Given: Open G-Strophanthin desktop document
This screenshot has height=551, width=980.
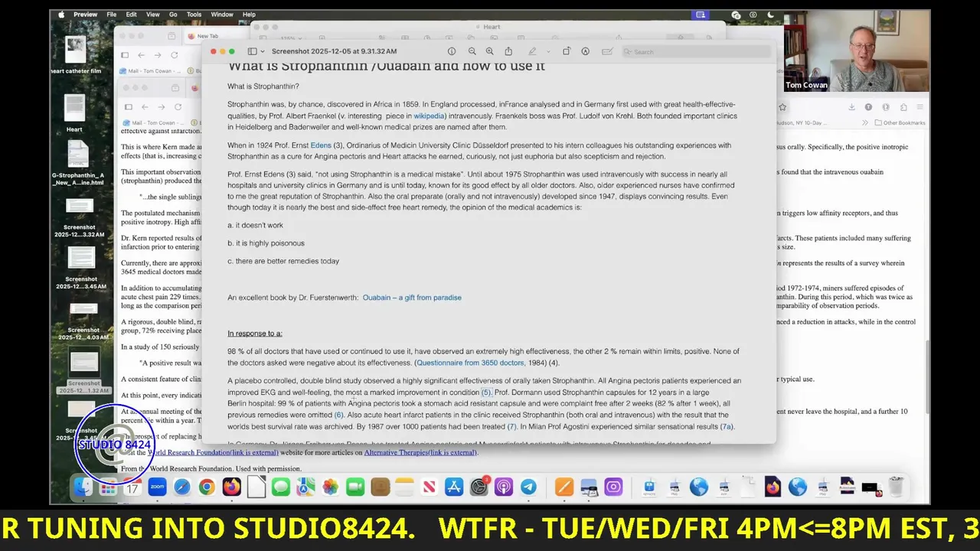Looking at the screenshot, I should click(x=78, y=164).
